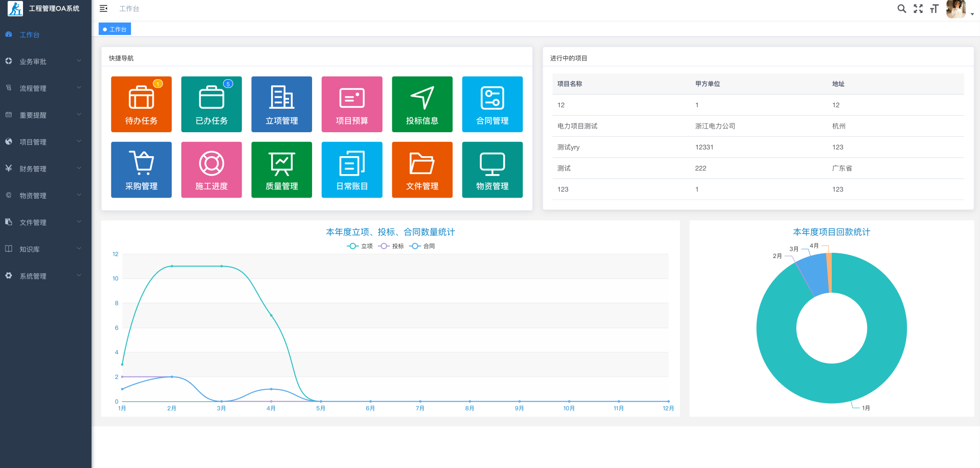Toggle the 投标 series in chart legend
Image resolution: width=980 pixels, height=468 pixels.
tap(391, 246)
